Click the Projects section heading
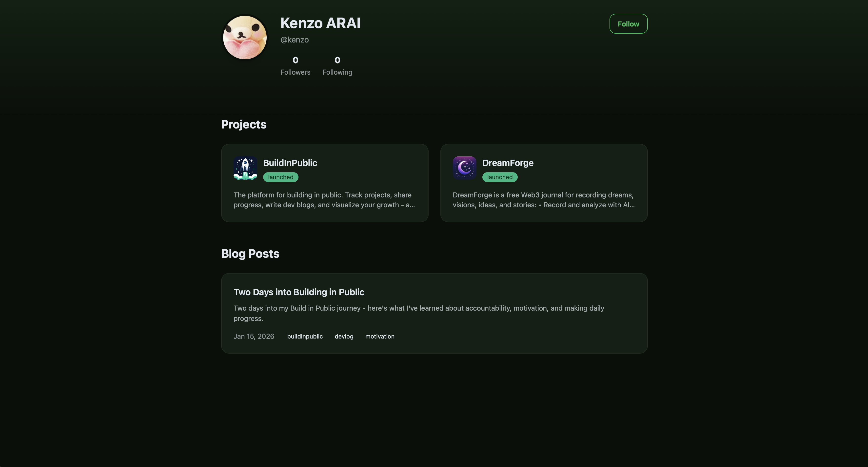 244,124
